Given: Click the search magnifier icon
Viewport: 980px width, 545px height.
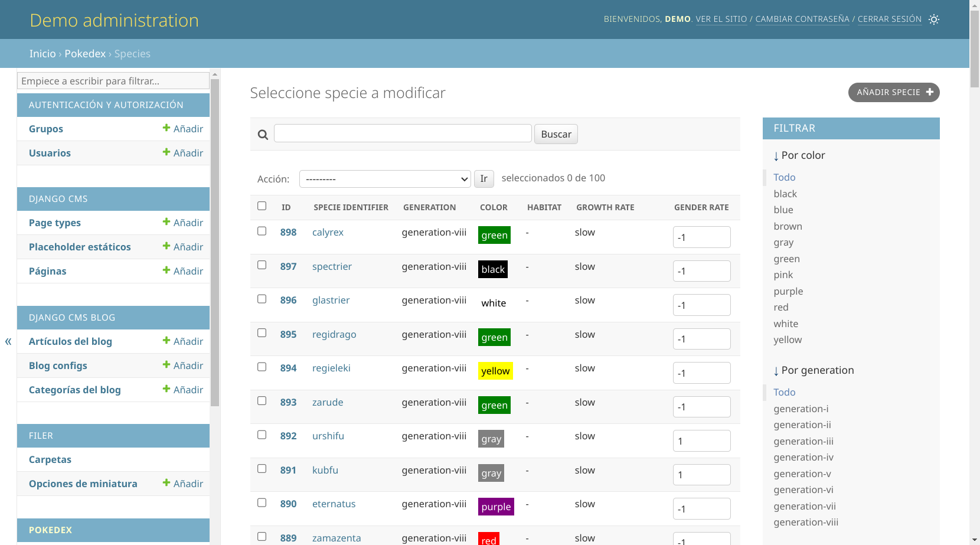Looking at the screenshot, I should coord(263,135).
